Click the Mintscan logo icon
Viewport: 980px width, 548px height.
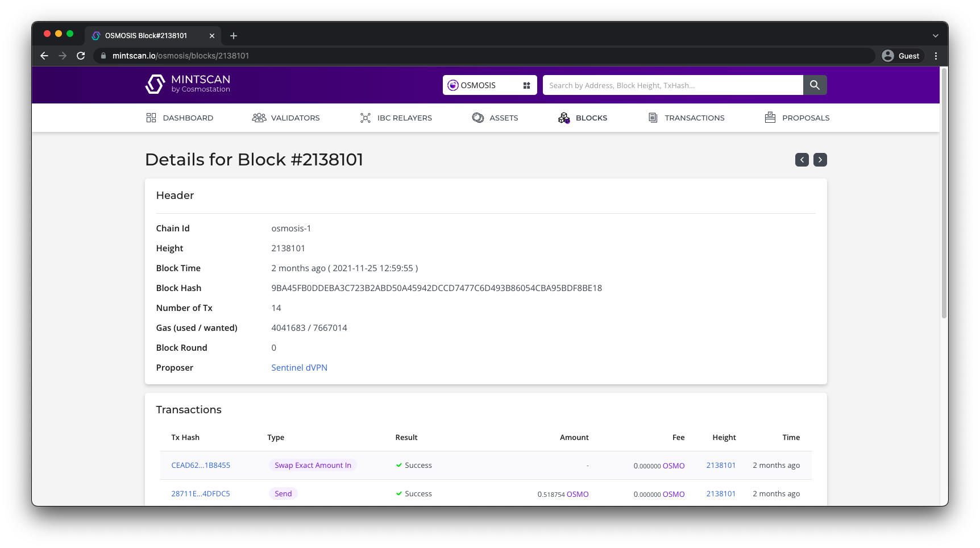pyautogui.click(x=155, y=84)
